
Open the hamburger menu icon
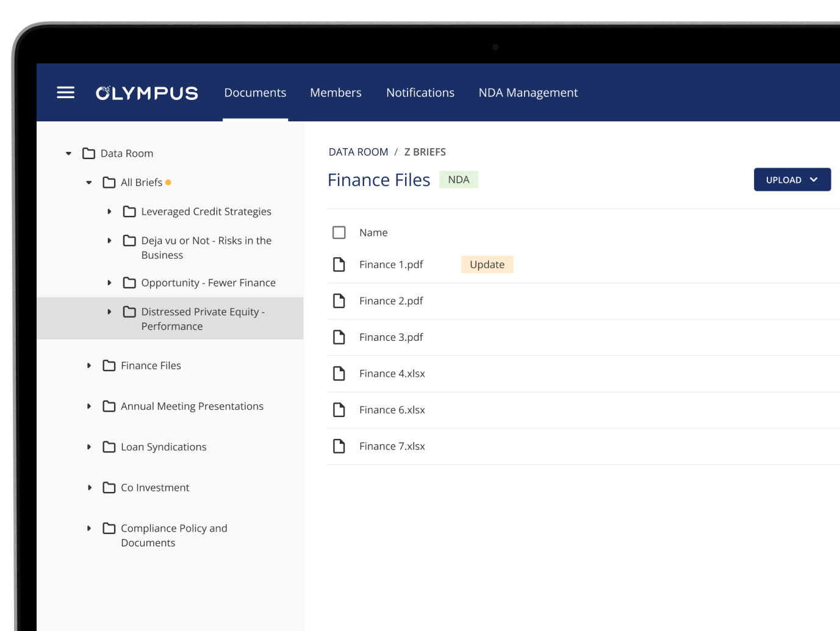[65, 93]
